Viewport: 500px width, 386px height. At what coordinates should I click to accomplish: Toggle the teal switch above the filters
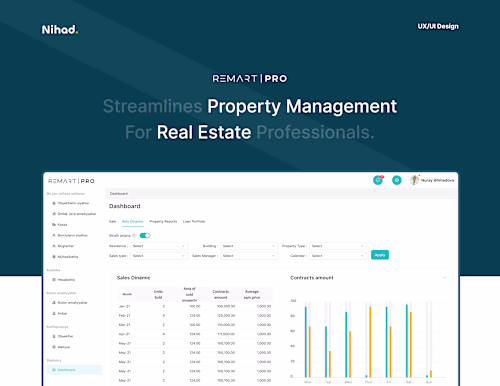pos(145,236)
